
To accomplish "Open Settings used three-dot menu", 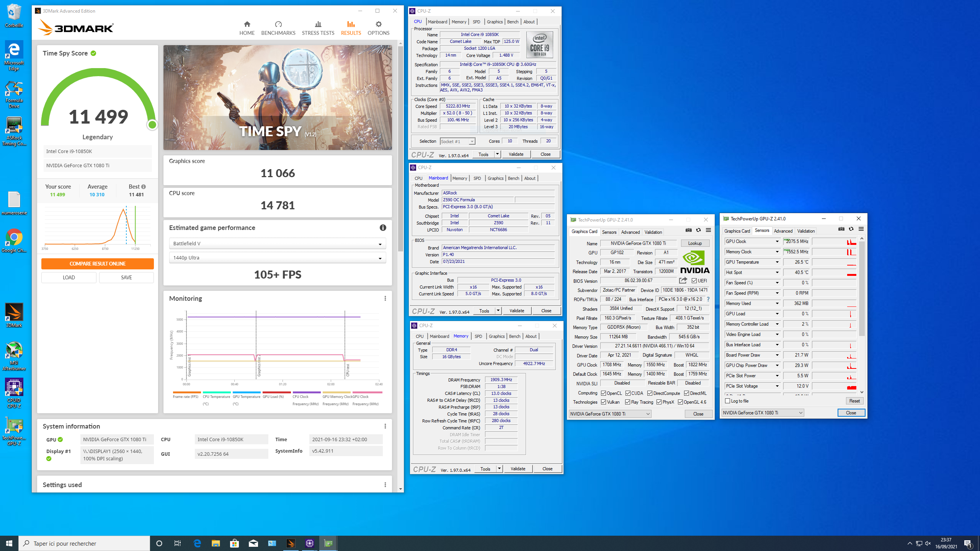I will coord(385,485).
